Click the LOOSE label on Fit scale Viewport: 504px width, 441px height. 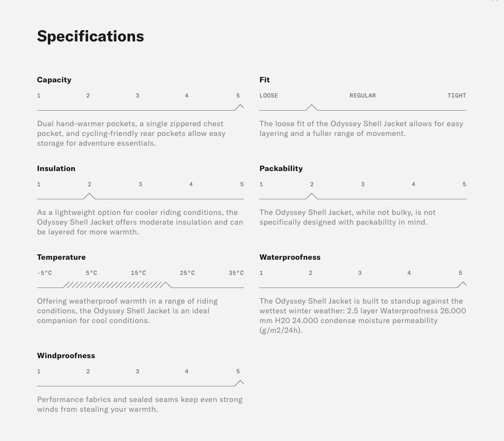269,96
